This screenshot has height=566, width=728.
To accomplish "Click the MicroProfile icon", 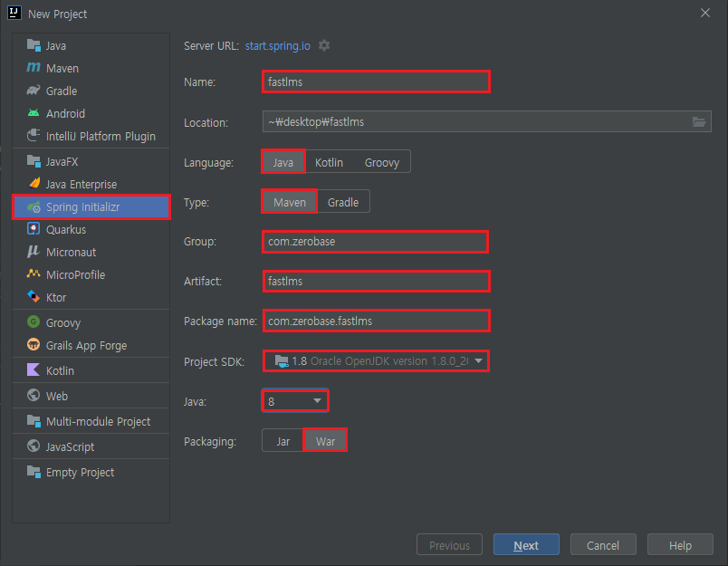I will (34, 274).
